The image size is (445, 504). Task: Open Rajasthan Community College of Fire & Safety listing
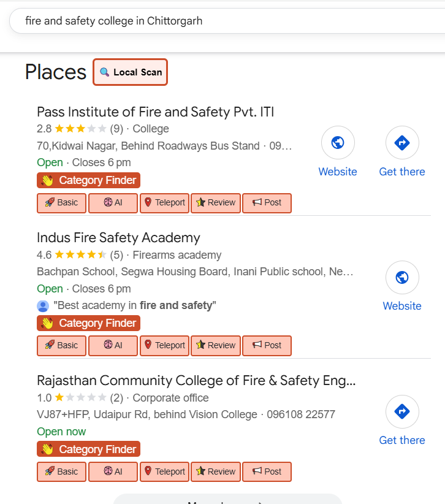point(196,380)
